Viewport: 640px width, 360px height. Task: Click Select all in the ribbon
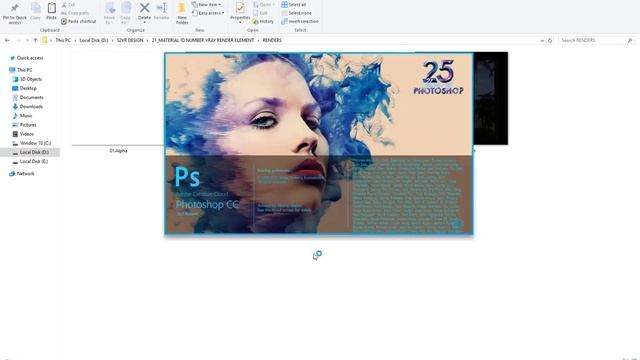(x=294, y=4)
